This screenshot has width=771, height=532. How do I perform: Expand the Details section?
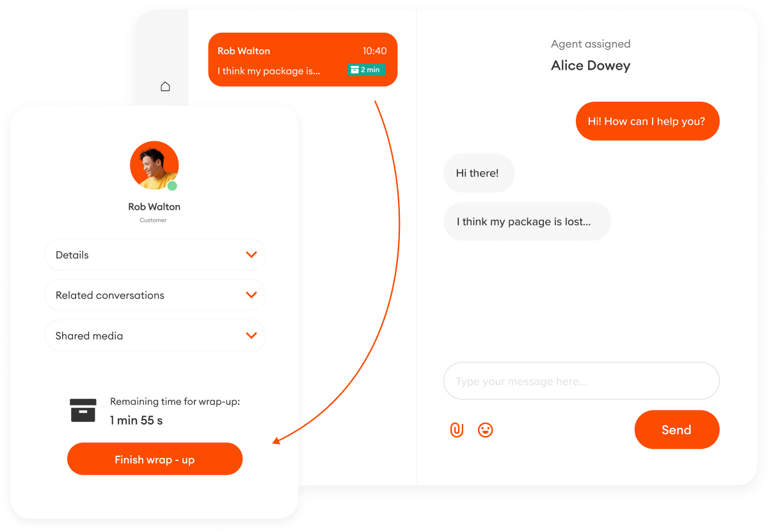point(155,255)
